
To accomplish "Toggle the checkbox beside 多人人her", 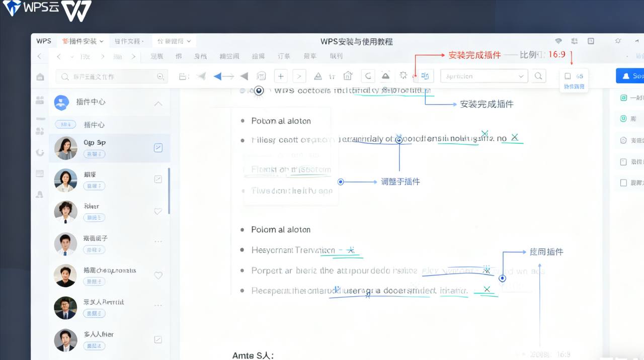I will (x=158, y=339).
